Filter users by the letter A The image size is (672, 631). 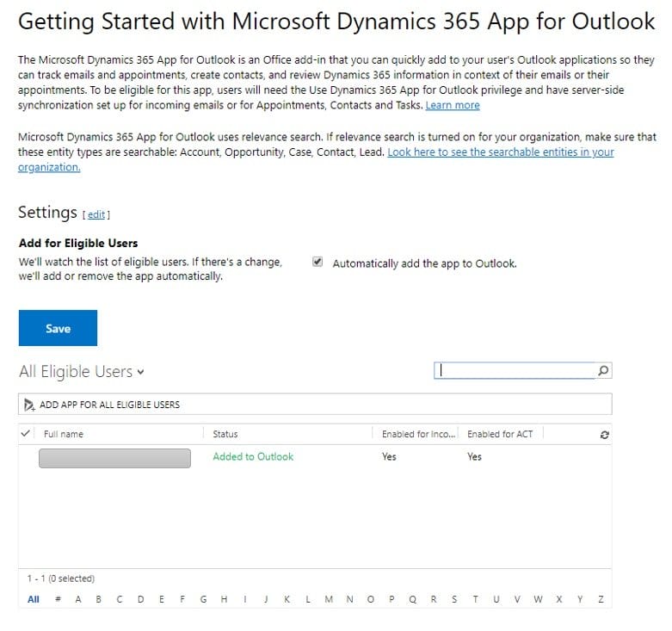point(78,600)
